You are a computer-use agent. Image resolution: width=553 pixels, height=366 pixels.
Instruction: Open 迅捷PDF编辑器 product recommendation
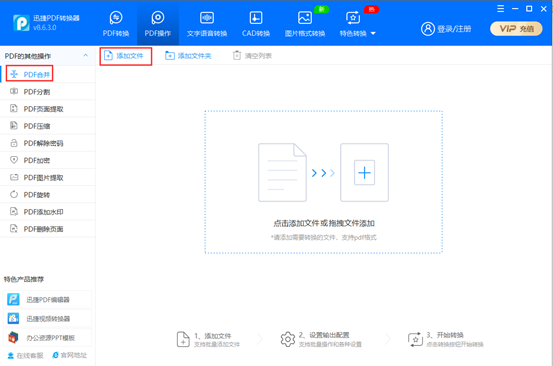pos(48,300)
